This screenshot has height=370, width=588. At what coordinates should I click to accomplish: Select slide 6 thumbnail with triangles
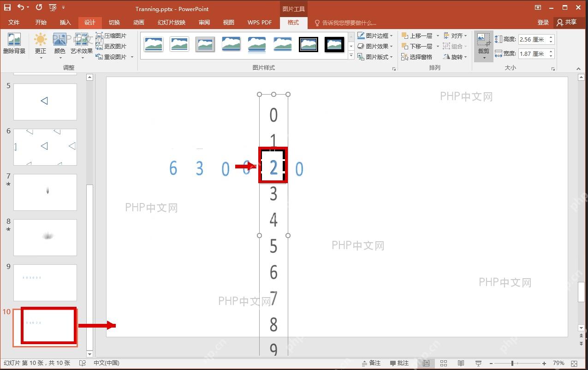click(x=45, y=147)
